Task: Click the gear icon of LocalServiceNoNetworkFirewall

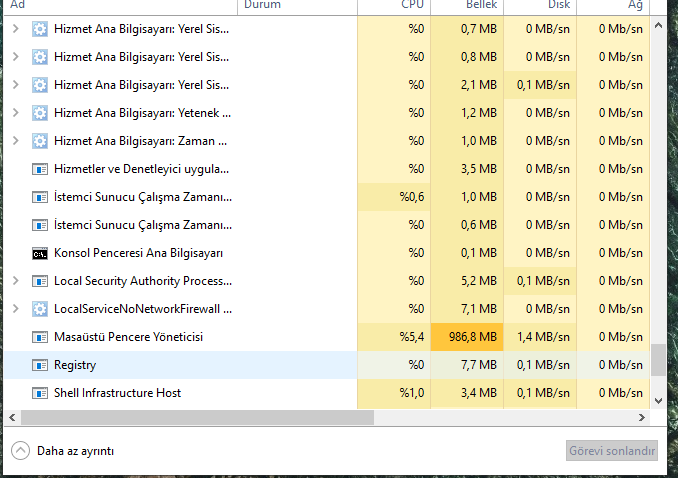Action: pyautogui.click(x=40, y=309)
